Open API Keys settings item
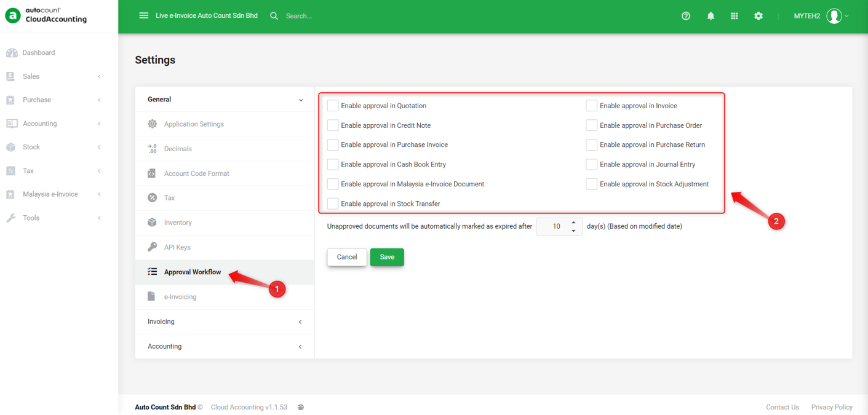The height and width of the screenshot is (415, 868). pos(225,247)
